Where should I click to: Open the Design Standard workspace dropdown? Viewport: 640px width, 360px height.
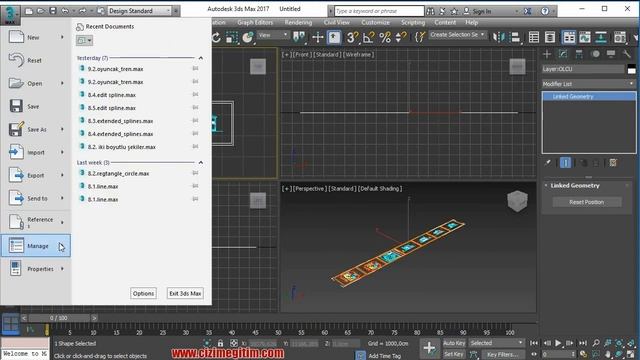pyautogui.click(x=140, y=11)
